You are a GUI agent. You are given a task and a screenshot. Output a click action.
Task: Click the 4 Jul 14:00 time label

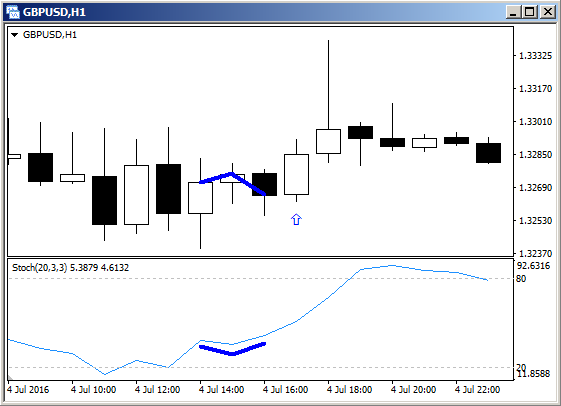point(221,390)
